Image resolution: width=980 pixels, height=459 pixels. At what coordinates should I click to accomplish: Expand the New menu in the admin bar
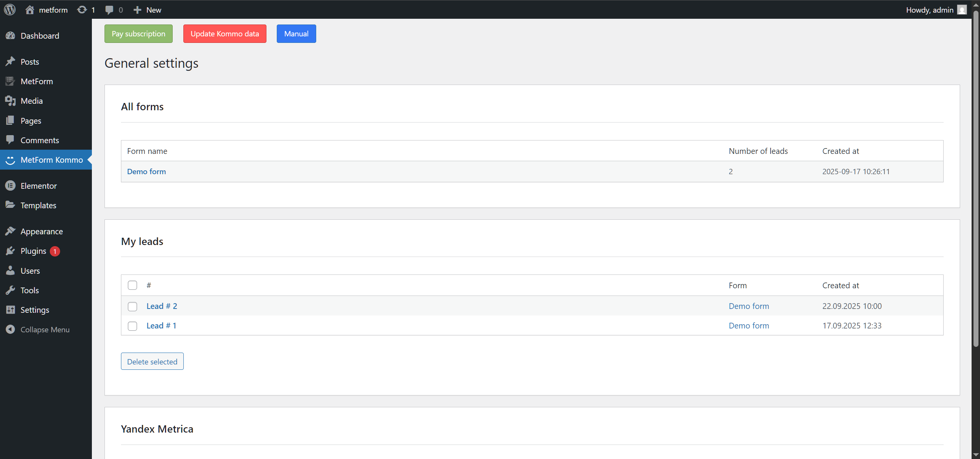tap(147, 10)
